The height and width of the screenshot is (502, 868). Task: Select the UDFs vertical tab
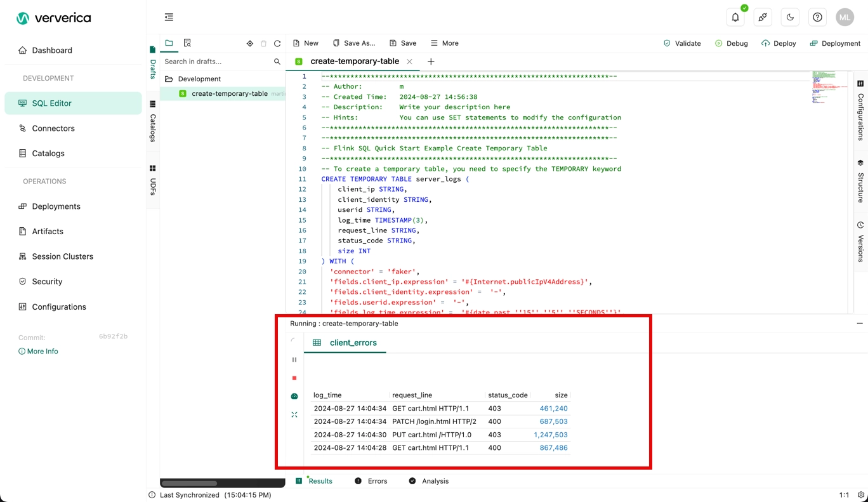153,180
